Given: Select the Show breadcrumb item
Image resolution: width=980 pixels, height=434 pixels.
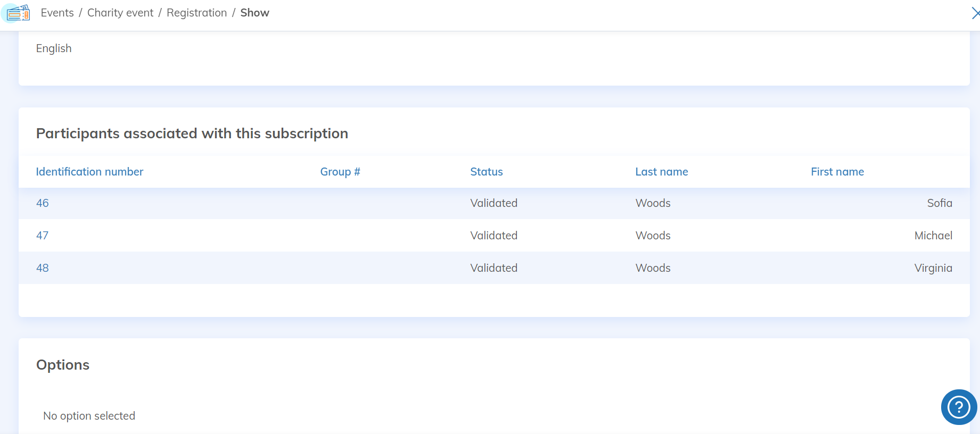Looking at the screenshot, I should pyautogui.click(x=254, y=13).
